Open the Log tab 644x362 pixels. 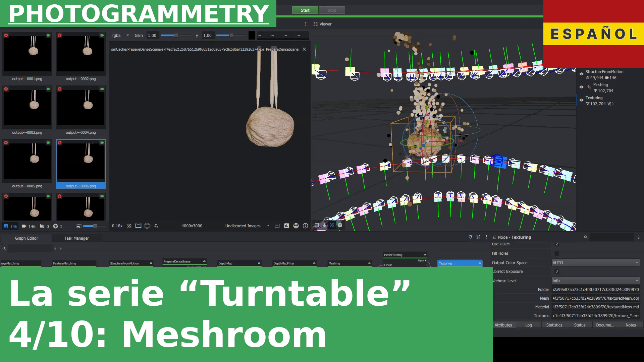[529, 325]
